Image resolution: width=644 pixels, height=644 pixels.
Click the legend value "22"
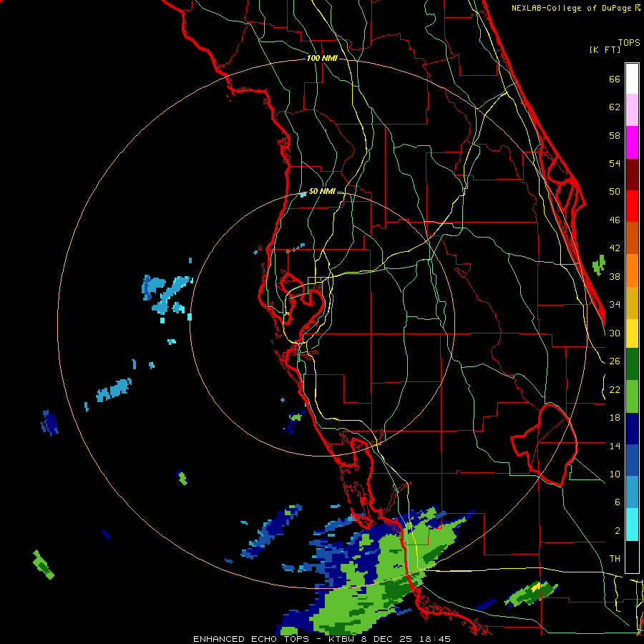coord(615,390)
